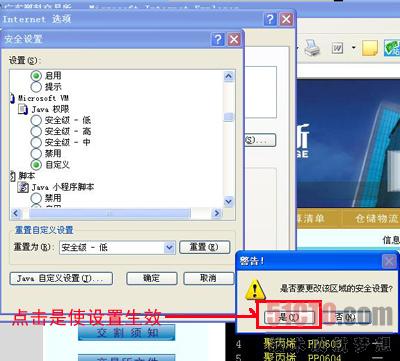Click the 脚本 tree item
This screenshot has width=400, height=361.
click(x=27, y=176)
